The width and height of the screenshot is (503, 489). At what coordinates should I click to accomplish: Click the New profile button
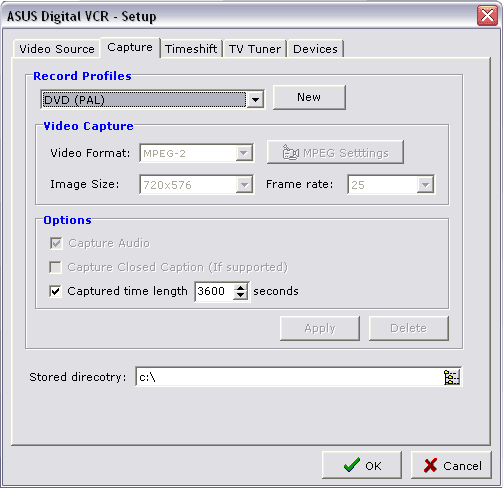tap(309, 97)
